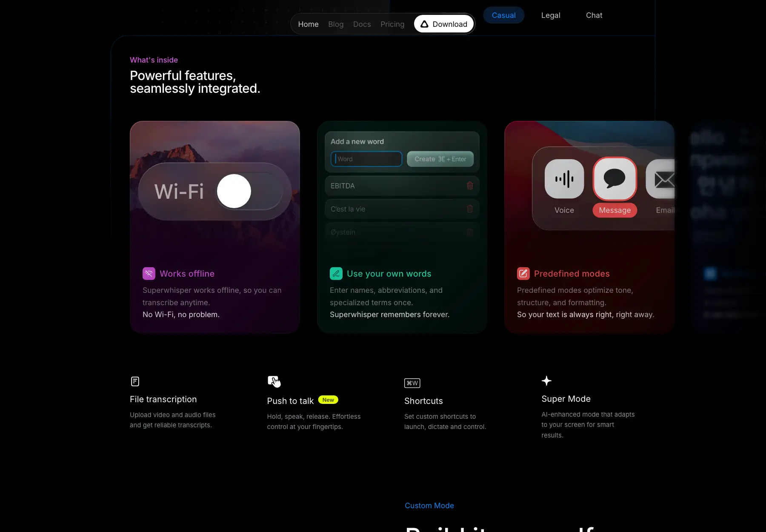
Task: Click the Works offline heading
Action: click(x=187, y=274)
